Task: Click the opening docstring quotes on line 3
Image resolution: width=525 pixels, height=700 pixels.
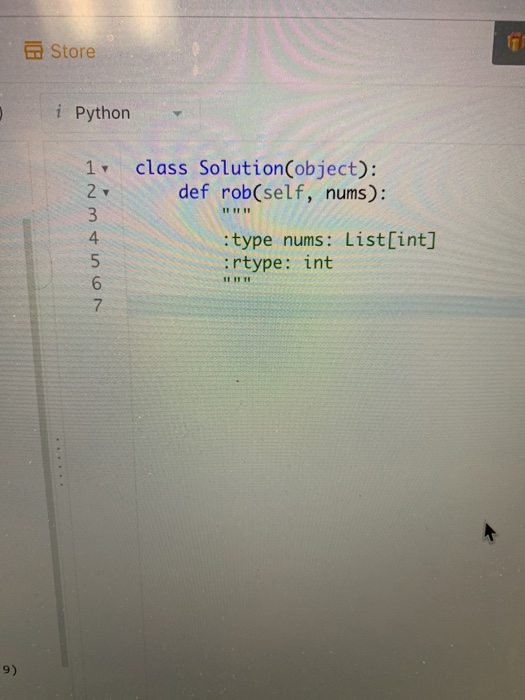Action: (237, 211)
